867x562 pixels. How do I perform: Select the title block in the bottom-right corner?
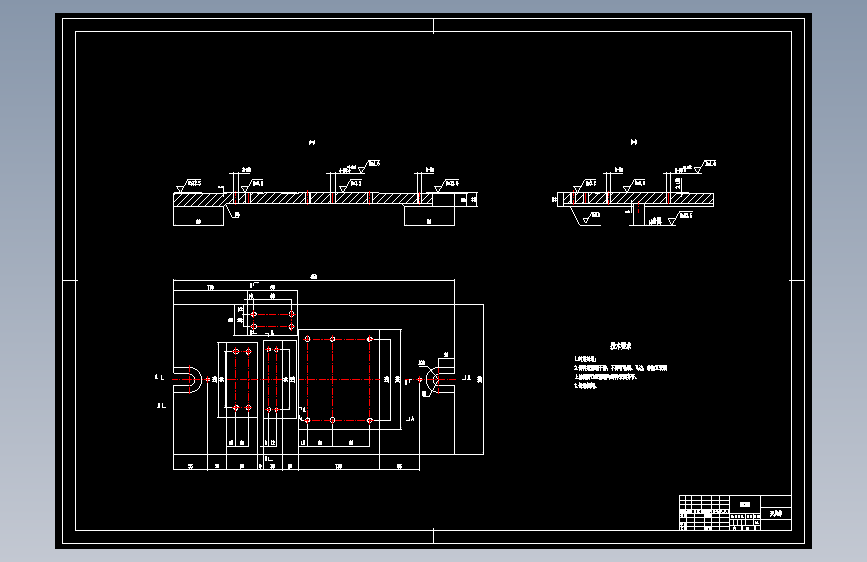point(735,513)
